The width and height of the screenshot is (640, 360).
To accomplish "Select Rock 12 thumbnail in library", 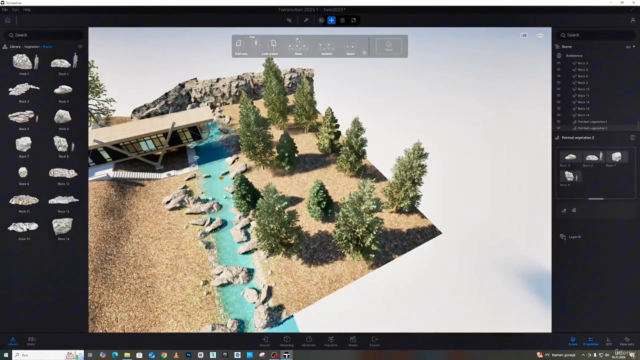I will pyautogui.click(x=63, y=200).
